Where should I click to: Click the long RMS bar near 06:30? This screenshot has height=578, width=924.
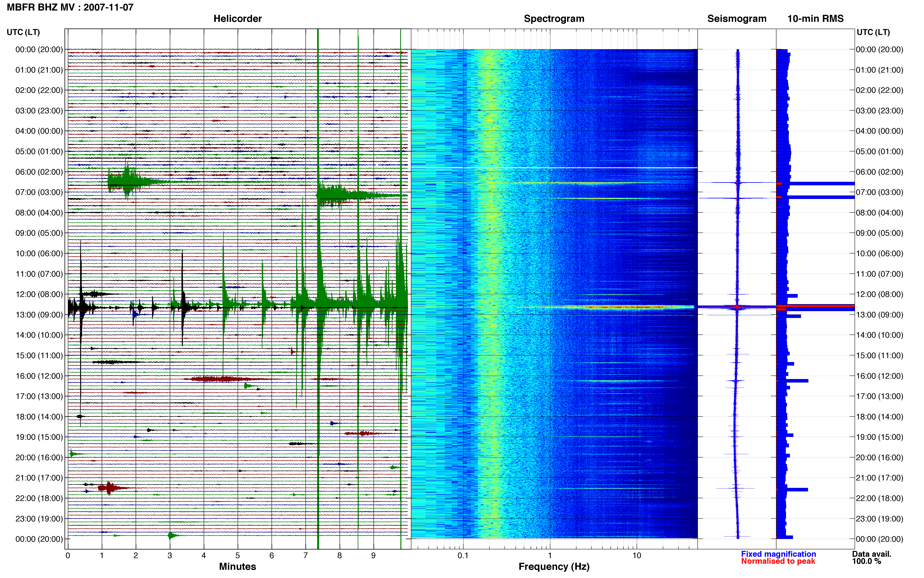coord(815,184)
